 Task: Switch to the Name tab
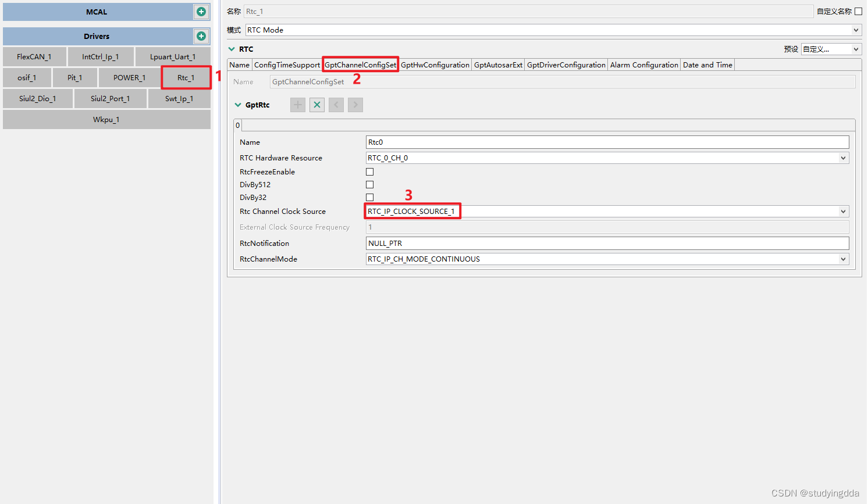pos(239,65)
